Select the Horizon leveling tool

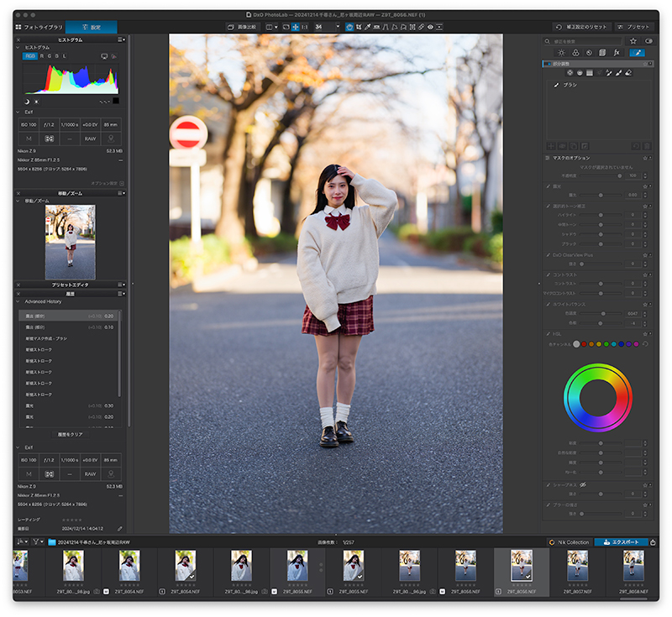376,27
